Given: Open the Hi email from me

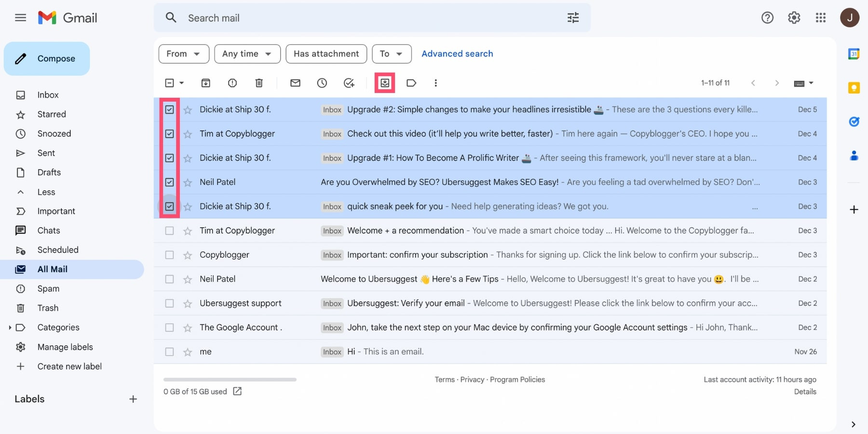Looking at the screenshot, I should pyautogui.click(x=490, y=352).
